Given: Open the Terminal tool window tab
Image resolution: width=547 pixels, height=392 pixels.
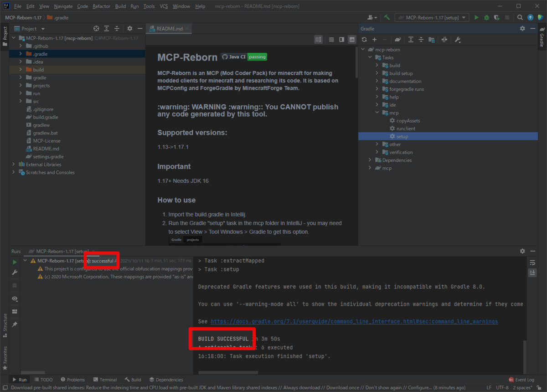Looking at the screenshot, I should tap(105, 380).
